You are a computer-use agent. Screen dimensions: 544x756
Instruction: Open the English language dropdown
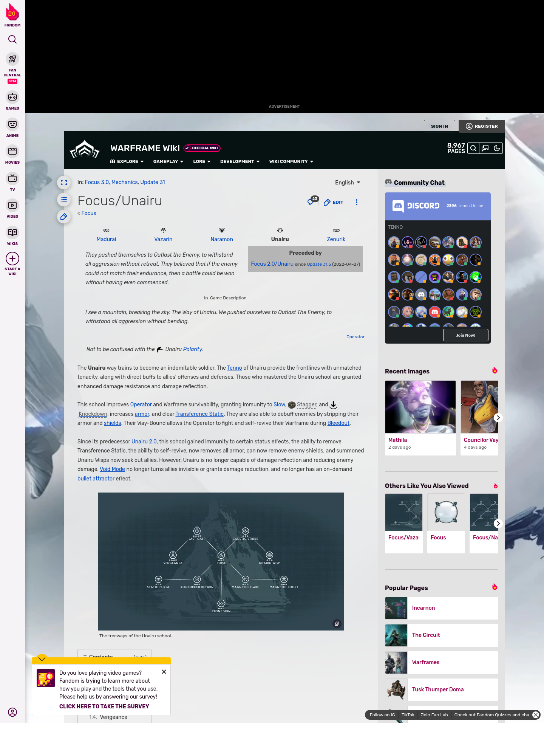[348, 183]
